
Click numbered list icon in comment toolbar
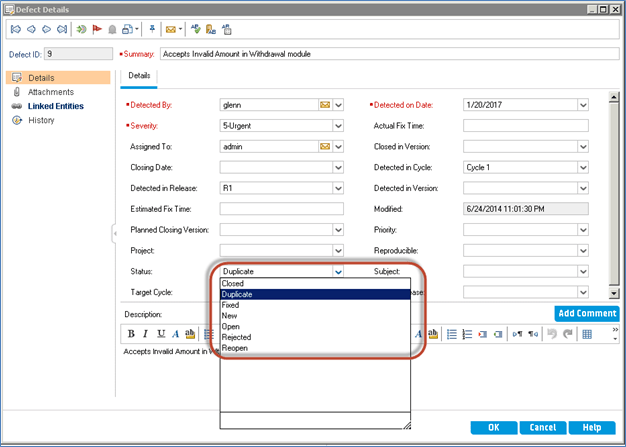pyautogui.click(x=466, y=334)
